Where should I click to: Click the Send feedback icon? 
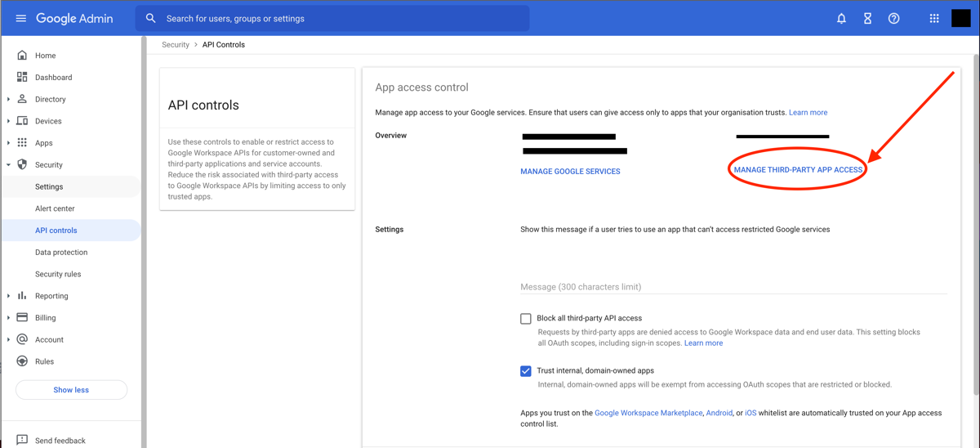point(22,440)
